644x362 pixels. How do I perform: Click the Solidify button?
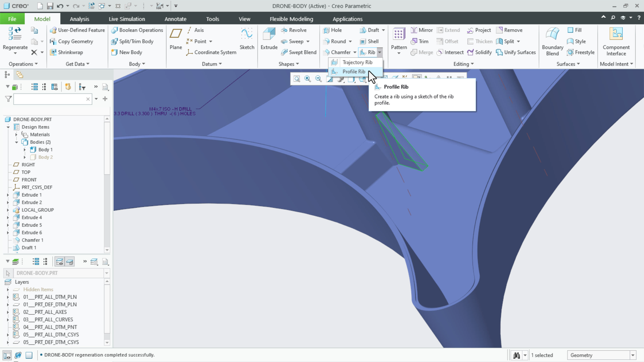pyautogui.click(x=479, y=52)
